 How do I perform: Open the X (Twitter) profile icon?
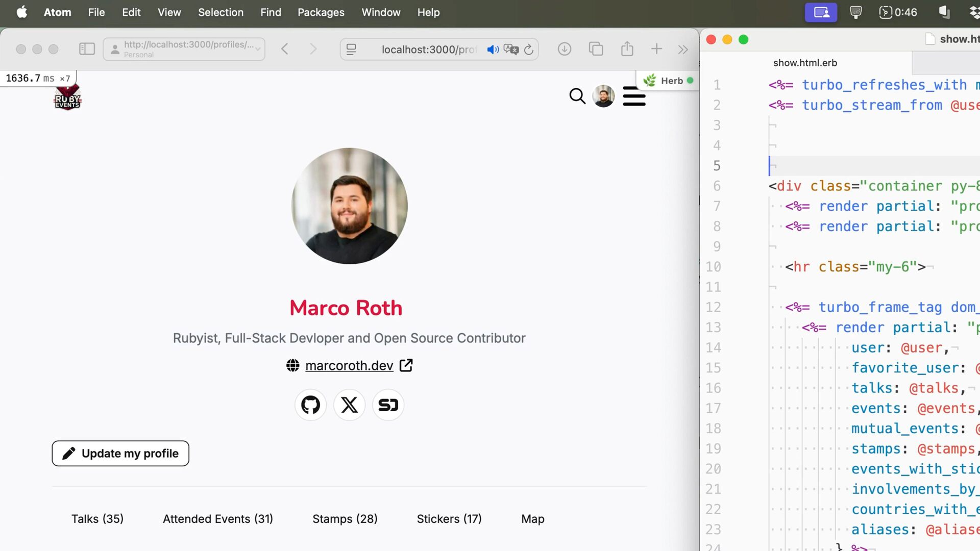[x=349, y=405]
